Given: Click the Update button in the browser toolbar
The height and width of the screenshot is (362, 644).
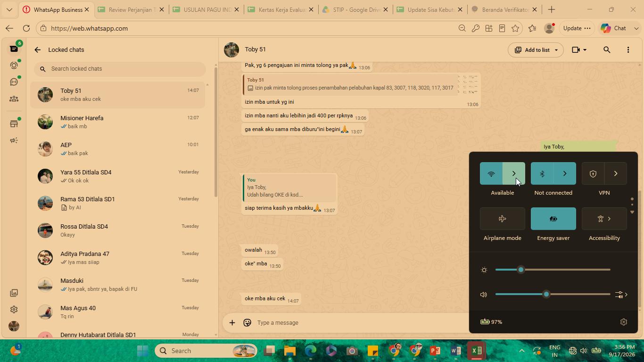Looking at the screenshot, I should (x=577, y=28).
